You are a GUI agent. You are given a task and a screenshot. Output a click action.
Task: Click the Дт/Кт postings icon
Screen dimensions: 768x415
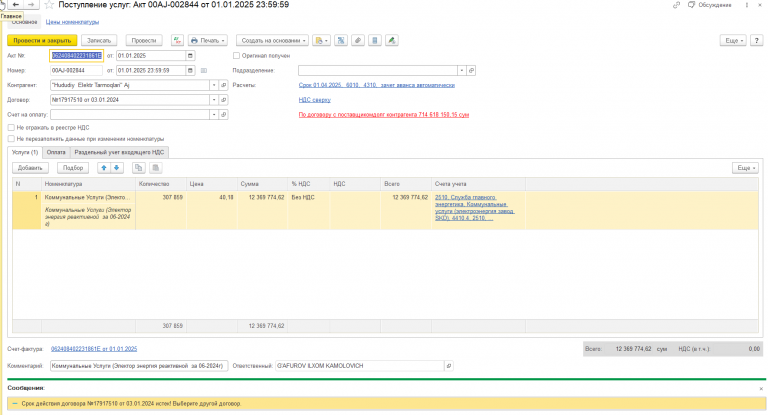click(x=177, y=41)
